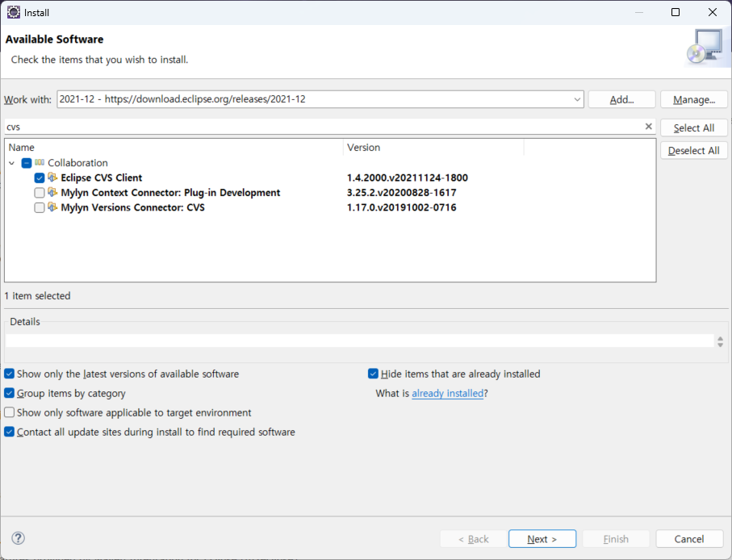The image size is (732, 560).
Task: Click the Add... button
Action: click(x=621, y=99)
